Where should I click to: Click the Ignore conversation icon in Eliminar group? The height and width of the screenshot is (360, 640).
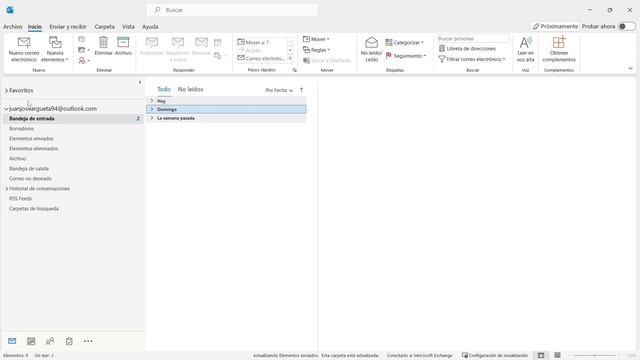[82, 39]
